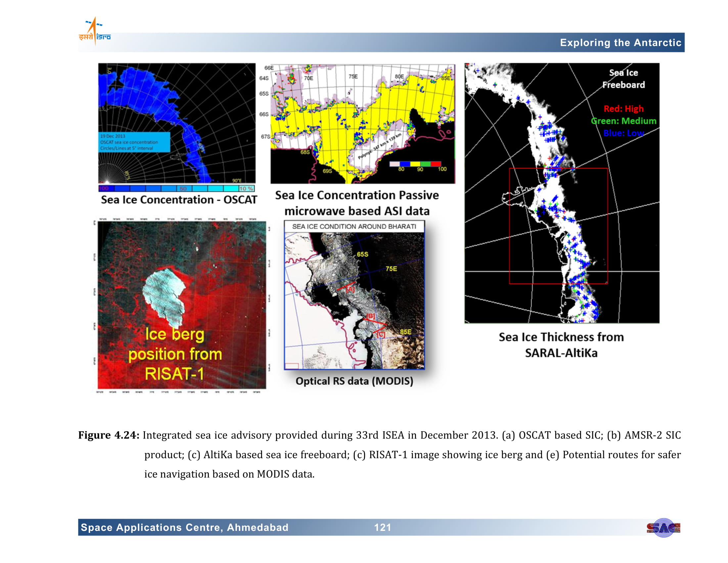Click the '85E' label on MODIS image
The image size is (728, 563).
[406, 332]
